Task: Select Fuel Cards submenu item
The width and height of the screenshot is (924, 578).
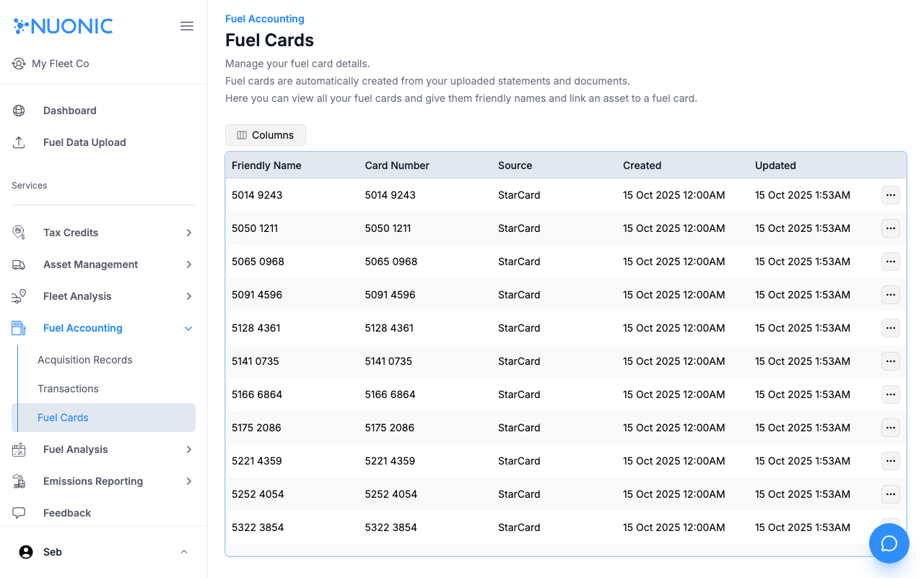Action: [x=104, y=418]
